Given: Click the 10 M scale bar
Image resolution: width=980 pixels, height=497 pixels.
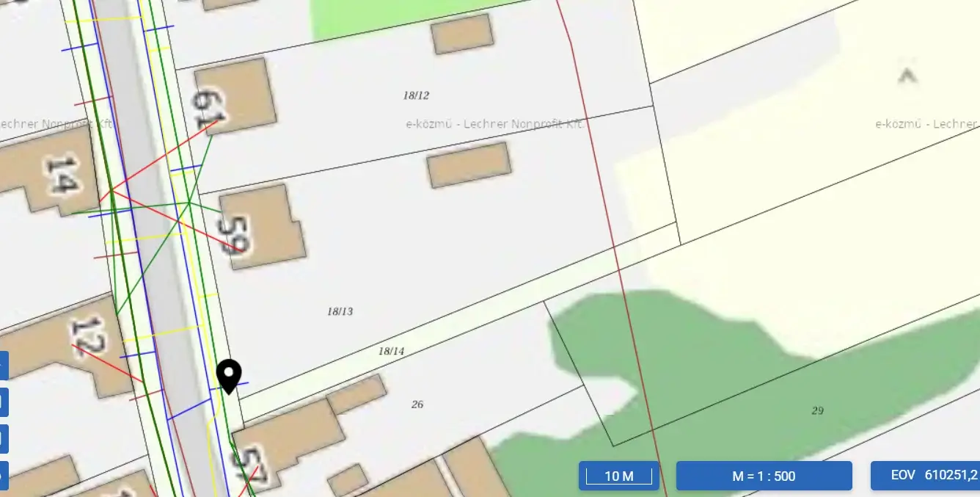Looking at the screenshot, I should (x=618, y=476).
